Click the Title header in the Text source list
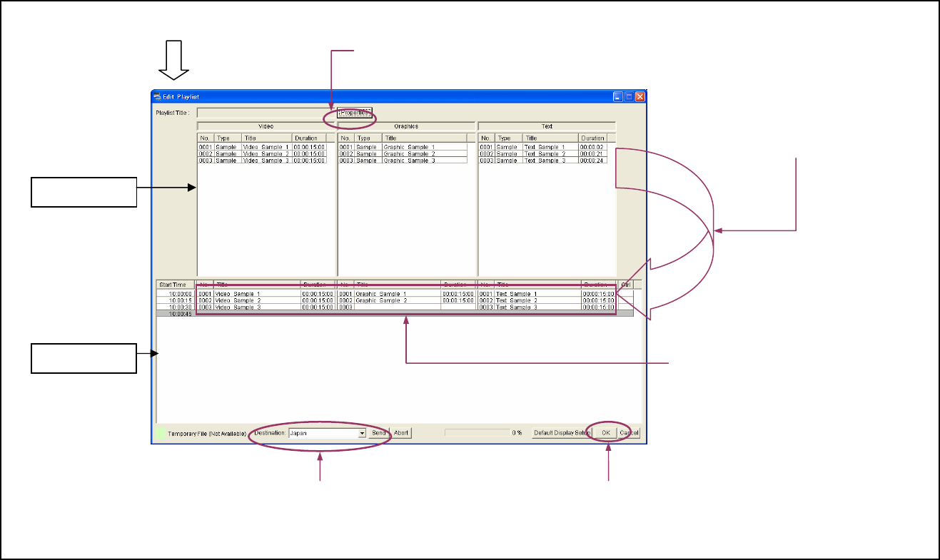Viewport: 940px width, 560px height. (551, 138)
